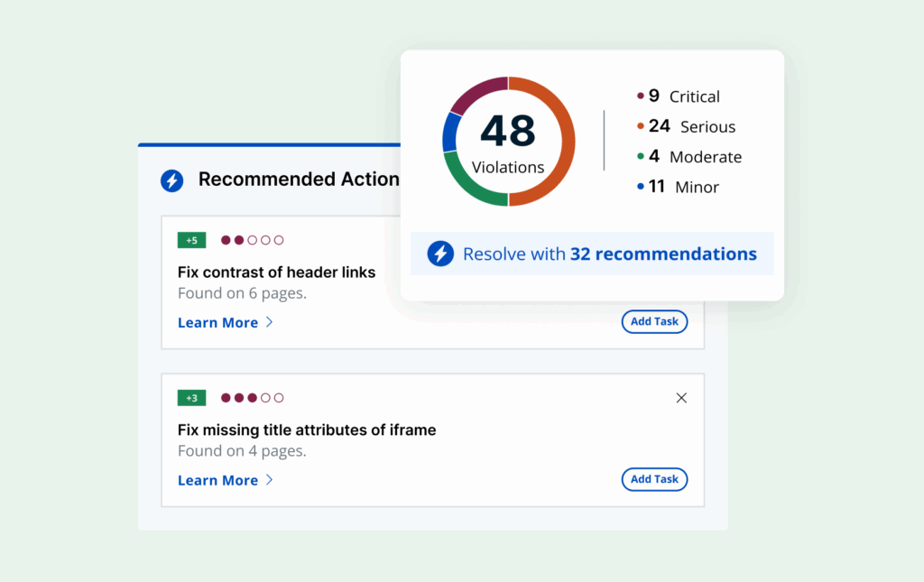Expand chevron next to second Learn More
The width and height of the screenshot is (924, 582).
pyautogui.click(x=269, y=480)
